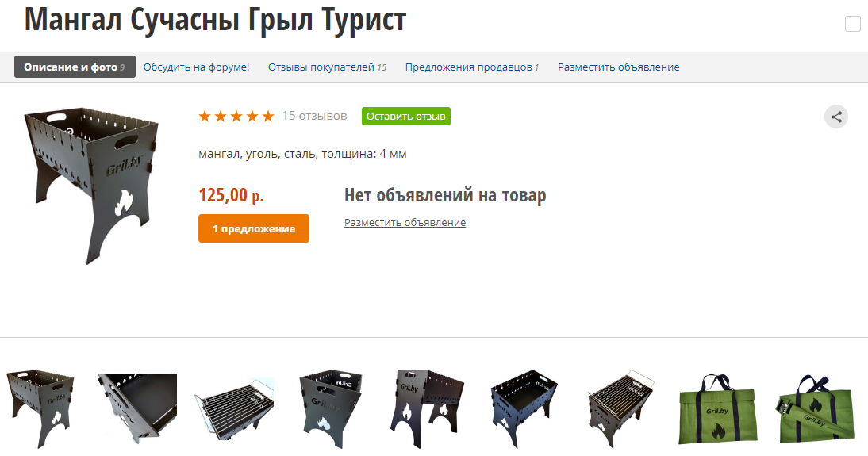This screenshot has width=868, height=456.
Task: Click the five-star rating
Action: pos(236,117)
